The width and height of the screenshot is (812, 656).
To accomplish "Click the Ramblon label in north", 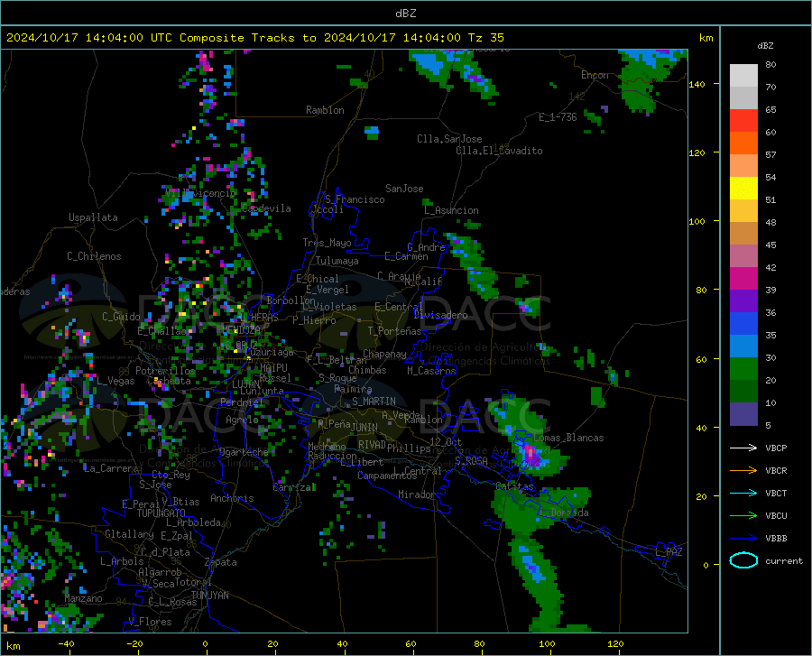I will coord(325,110).
